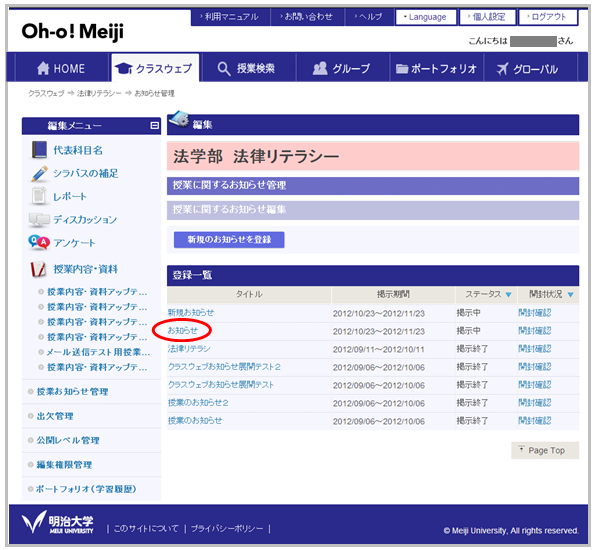This screenshot has height=550, width=598.
Task: Sort by ステータス column arrow
Action: pos(508,294)
